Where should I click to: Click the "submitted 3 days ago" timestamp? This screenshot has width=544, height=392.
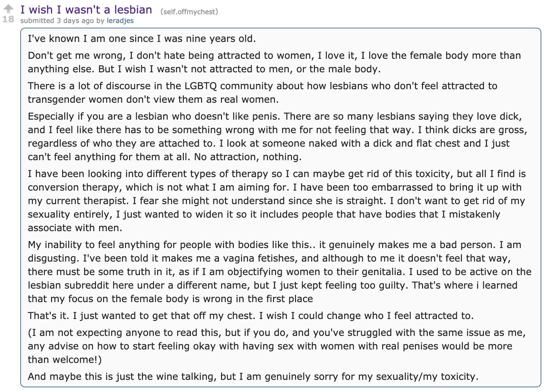point(57,21)
